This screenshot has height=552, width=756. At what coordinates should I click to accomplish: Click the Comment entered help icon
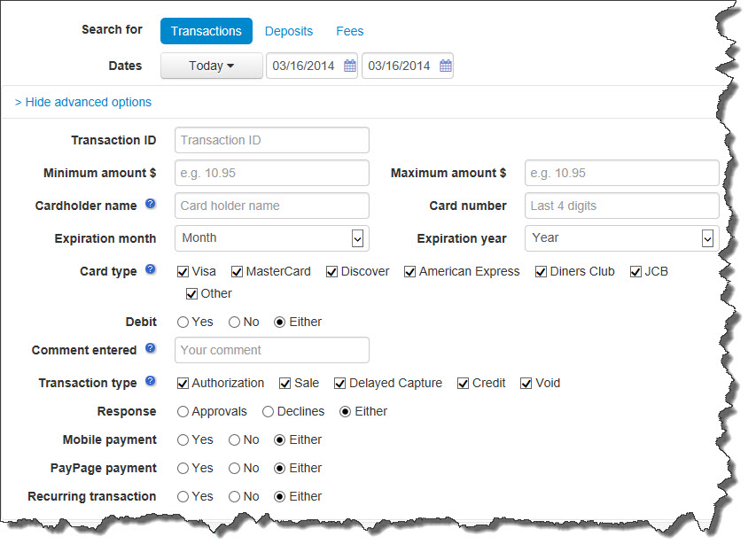(150, 349)
